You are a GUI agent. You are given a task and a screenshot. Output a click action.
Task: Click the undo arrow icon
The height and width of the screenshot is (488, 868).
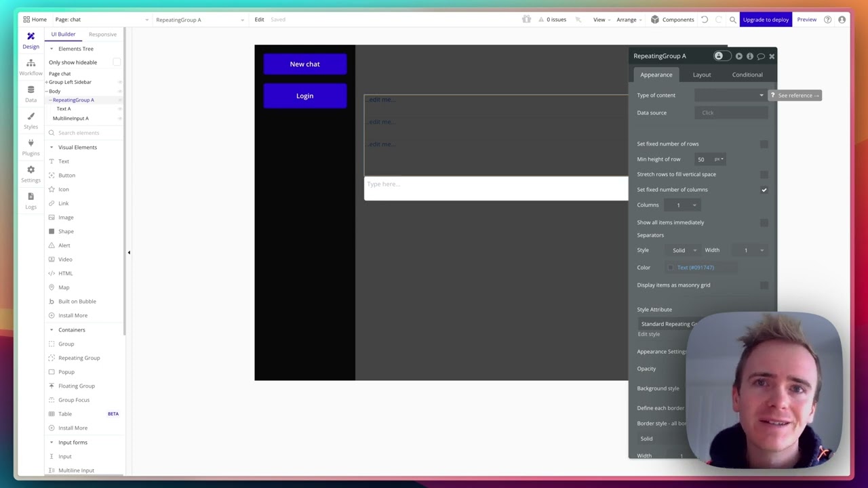705,20
